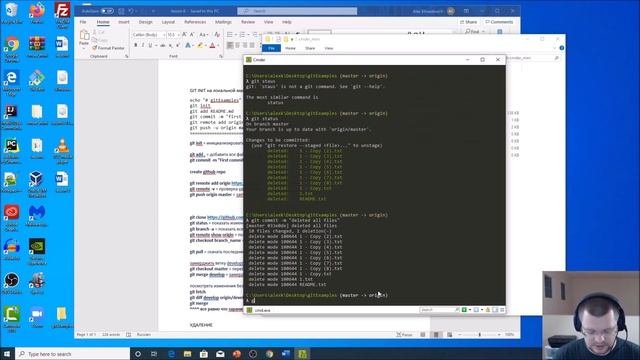Open the Share tab in File Explorer
The width and height of the screenshot is (640, 360).
click(x=310, y=48)
